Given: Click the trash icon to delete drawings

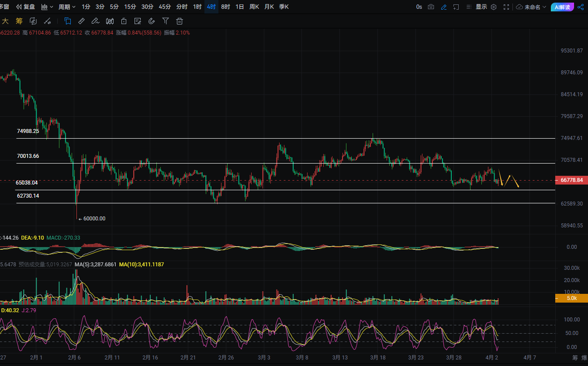Looking at the screenshot, I should [180, 21].
